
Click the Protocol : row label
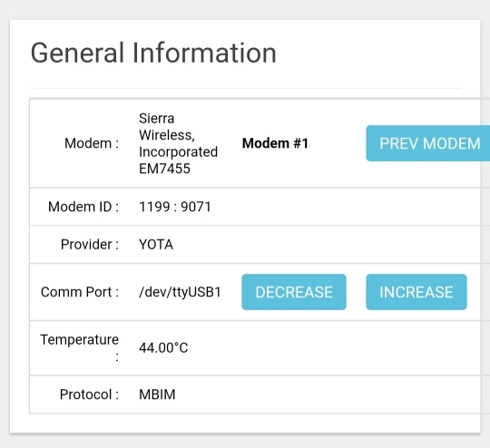point(89,394)
